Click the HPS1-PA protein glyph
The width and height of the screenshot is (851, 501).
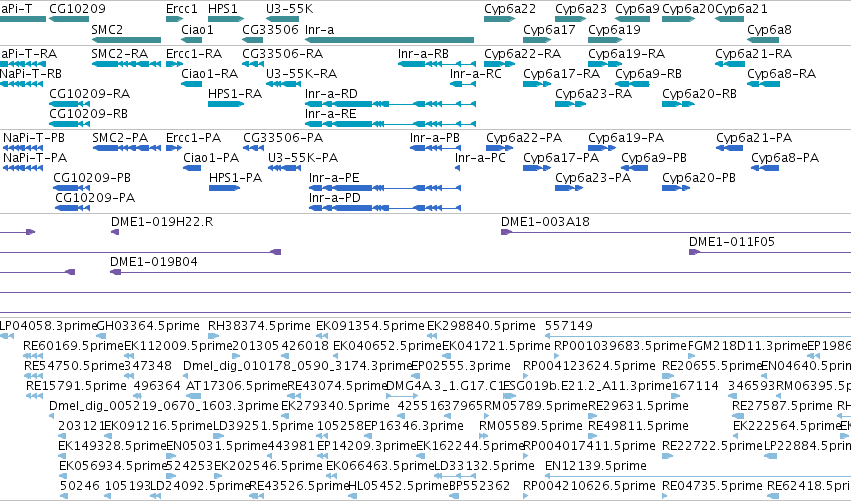[225, 188]
